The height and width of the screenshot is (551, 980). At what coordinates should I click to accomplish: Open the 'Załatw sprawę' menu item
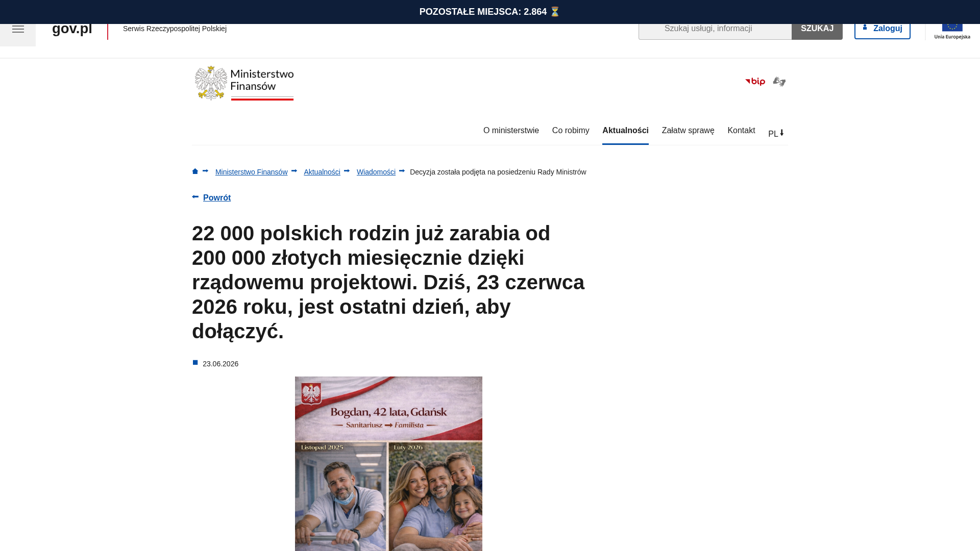[688, 131]
